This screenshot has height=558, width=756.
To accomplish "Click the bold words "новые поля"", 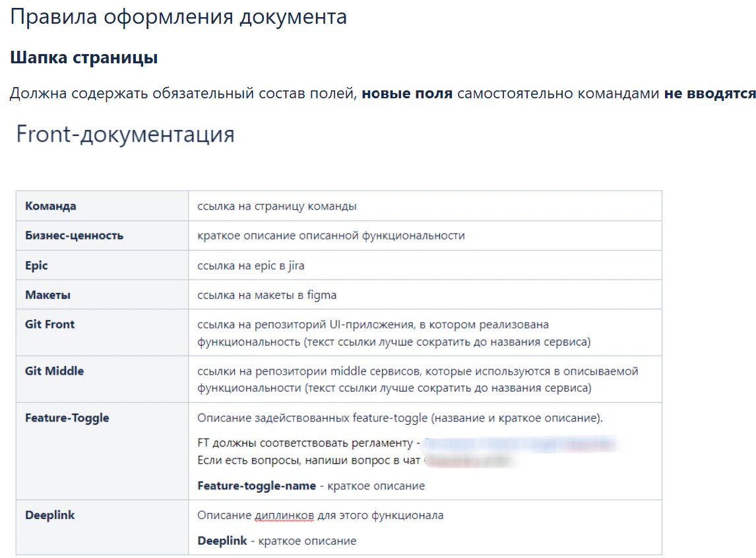I will coord(407,93).
